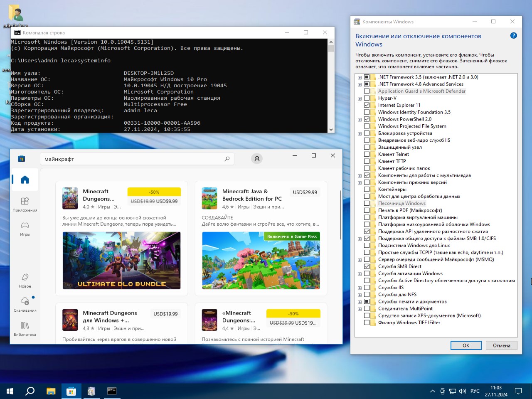Open Minecraft Dungeons Ultimate DLC Bundle thumbnail
This screenshot has width=532, height=399.
pos(121,261)
